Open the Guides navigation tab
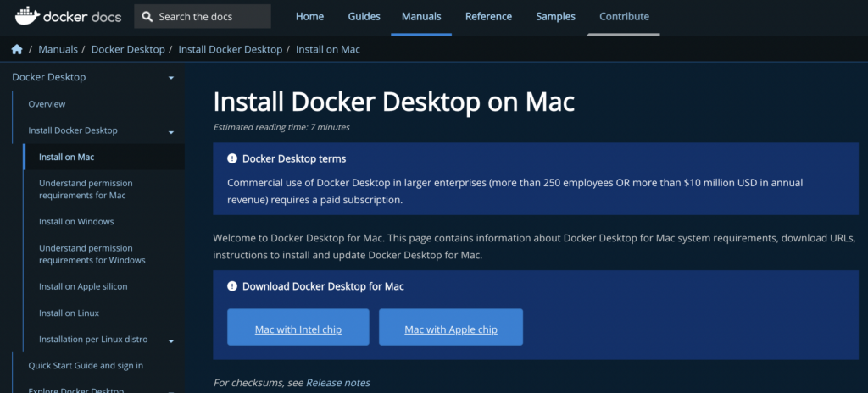 point(364,17)
